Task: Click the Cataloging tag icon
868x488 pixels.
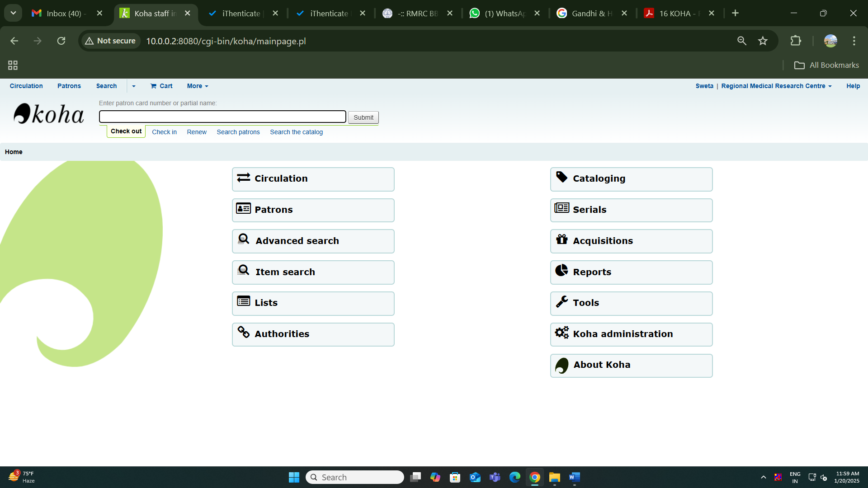Action: pyautogui.click(x=562, y=177)
